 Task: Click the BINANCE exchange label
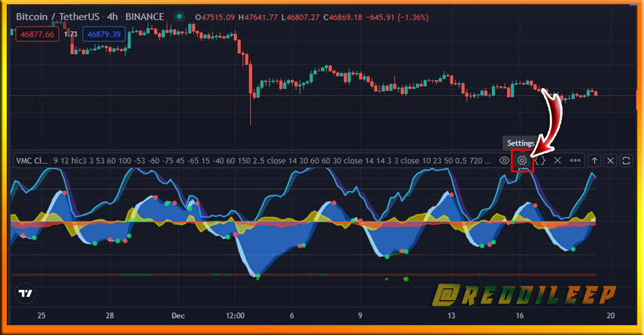[145, 17]
